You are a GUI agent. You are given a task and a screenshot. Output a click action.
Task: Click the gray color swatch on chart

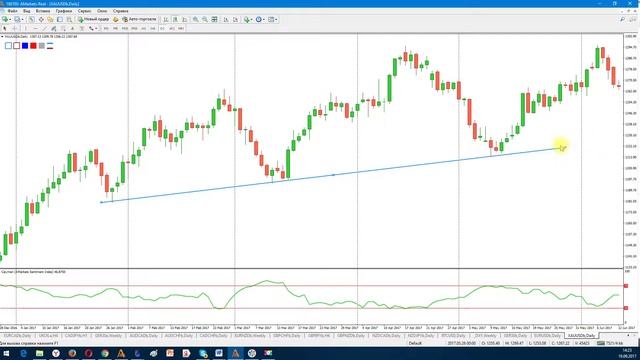coord(42,46)
